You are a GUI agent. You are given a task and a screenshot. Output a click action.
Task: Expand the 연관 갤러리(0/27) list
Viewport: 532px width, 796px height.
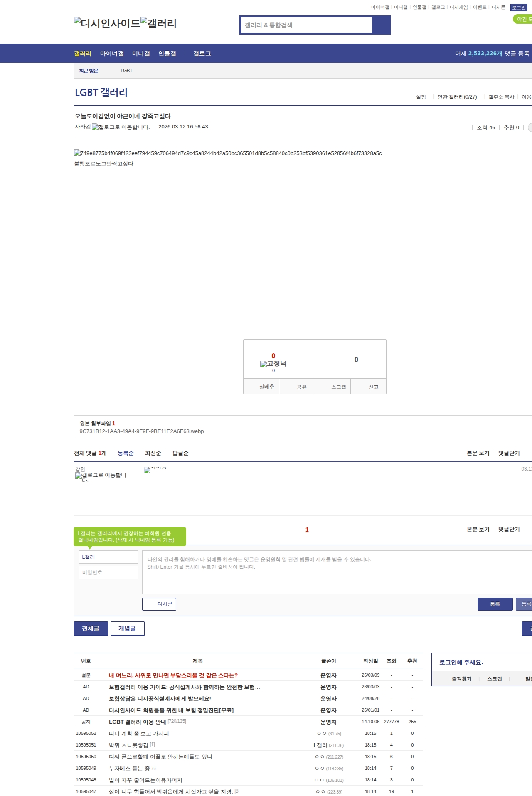(457, 97)
